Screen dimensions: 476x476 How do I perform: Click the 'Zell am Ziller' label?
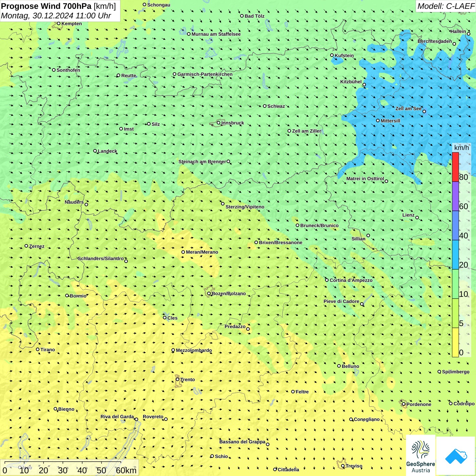click(x=307, y=131)
